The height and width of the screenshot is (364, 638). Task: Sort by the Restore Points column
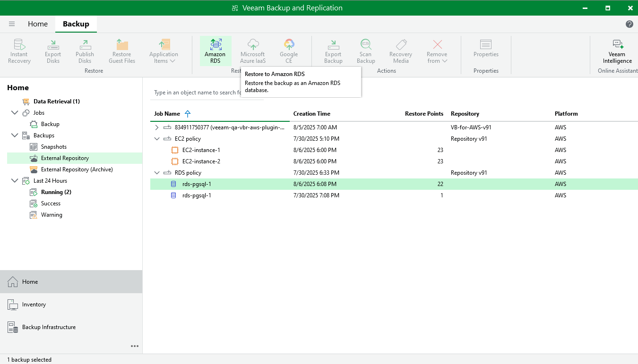(424, 114)
